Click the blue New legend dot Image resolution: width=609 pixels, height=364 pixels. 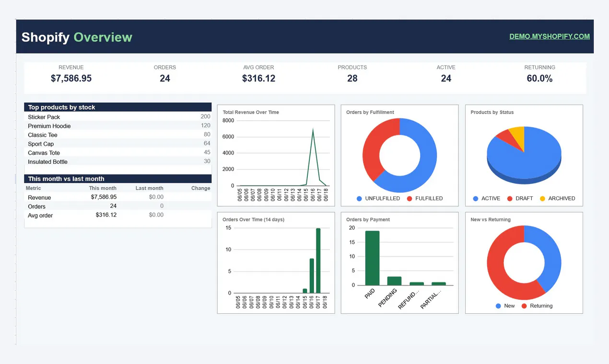(x=498, y=306)
